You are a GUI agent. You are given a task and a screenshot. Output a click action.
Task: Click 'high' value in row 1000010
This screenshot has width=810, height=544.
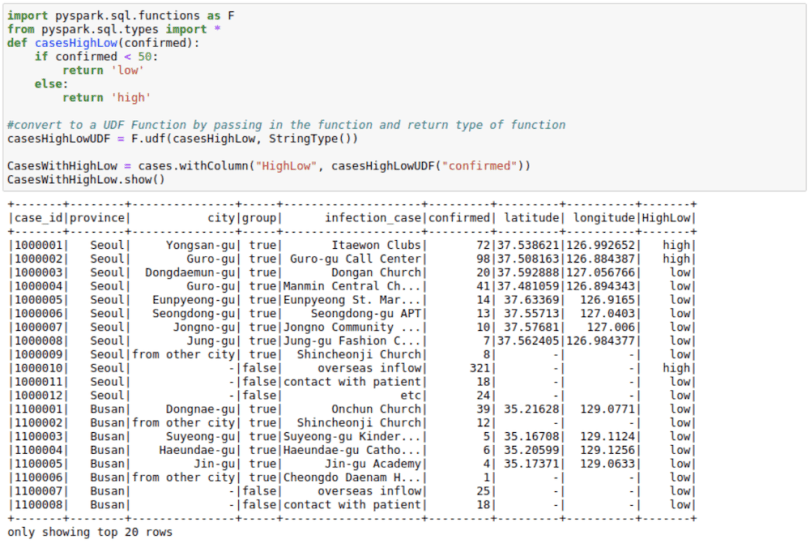[x=676, y=368]
